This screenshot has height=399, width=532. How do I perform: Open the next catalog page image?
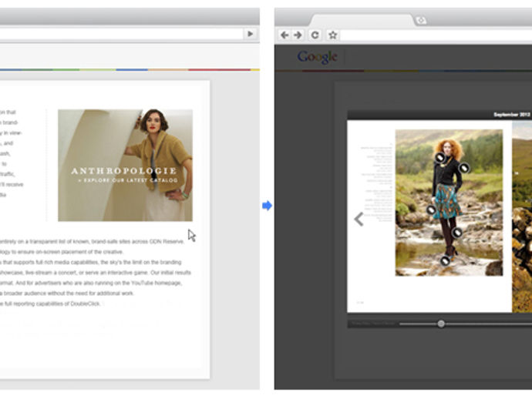coord(522,216)
